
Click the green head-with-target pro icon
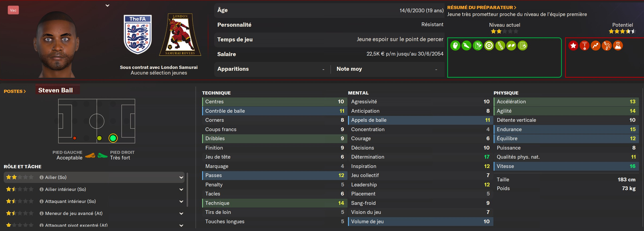click(x=455, y=46)
